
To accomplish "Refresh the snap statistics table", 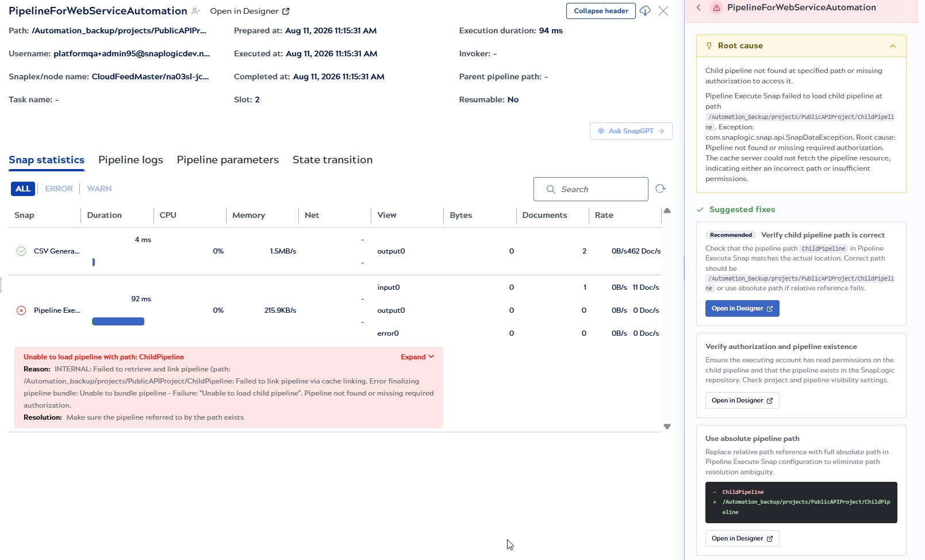I will (661, 189).
